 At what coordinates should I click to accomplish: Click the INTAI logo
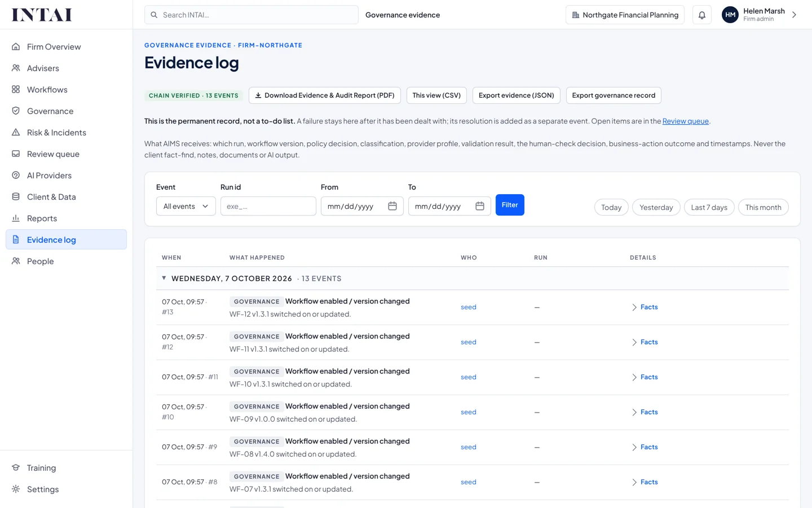tap(42, 15)
